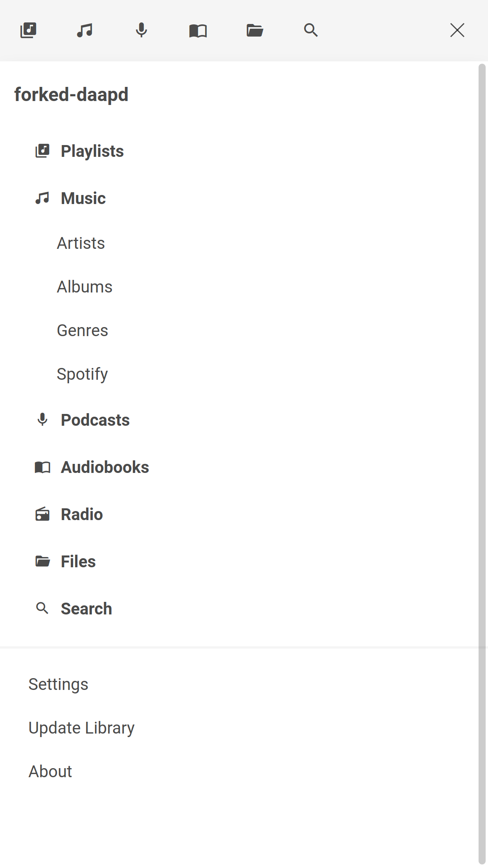488x868 pixels.
Task: Open Settings from the menu
Action: click(59, 684)
